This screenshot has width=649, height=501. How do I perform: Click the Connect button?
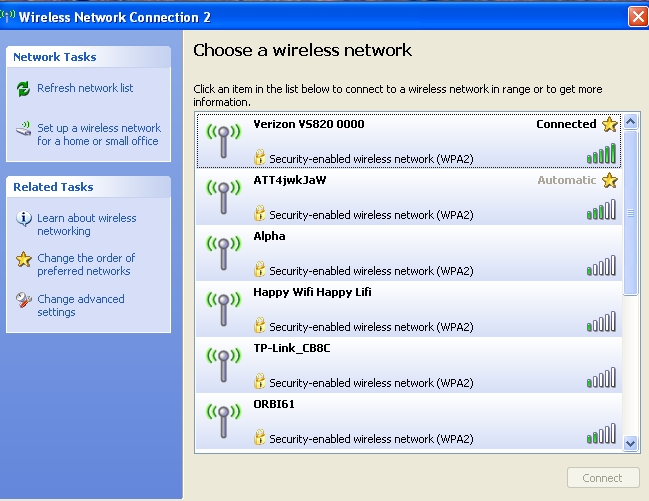click(603, 478)
